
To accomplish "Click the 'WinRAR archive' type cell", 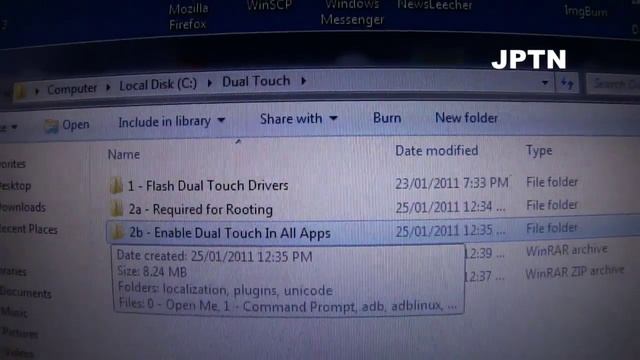I will [567, 250].
